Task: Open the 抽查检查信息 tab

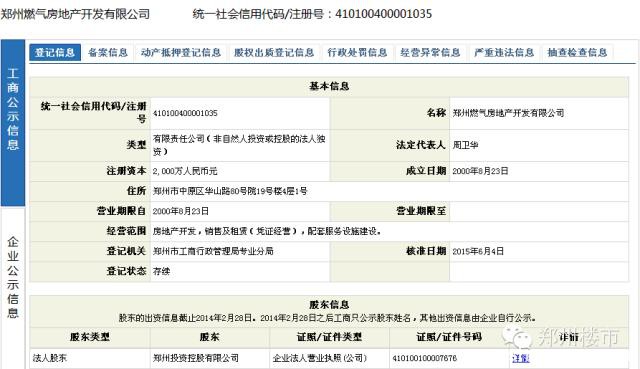Action: [577, 53]
